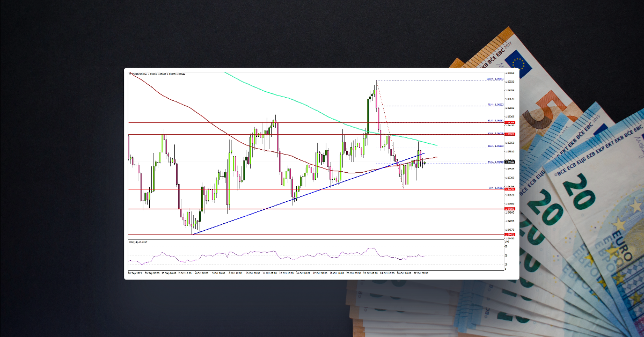This screenshot has width=644, height=337.
Task: Select the RSI(14) 47.4317 indicator label
Action: 138,242
